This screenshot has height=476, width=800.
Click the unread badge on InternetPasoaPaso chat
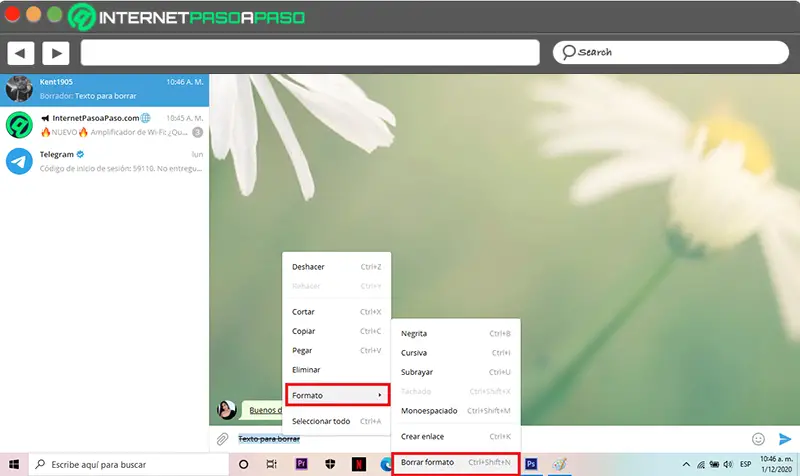pyautogui.click(x=197, y=132)
